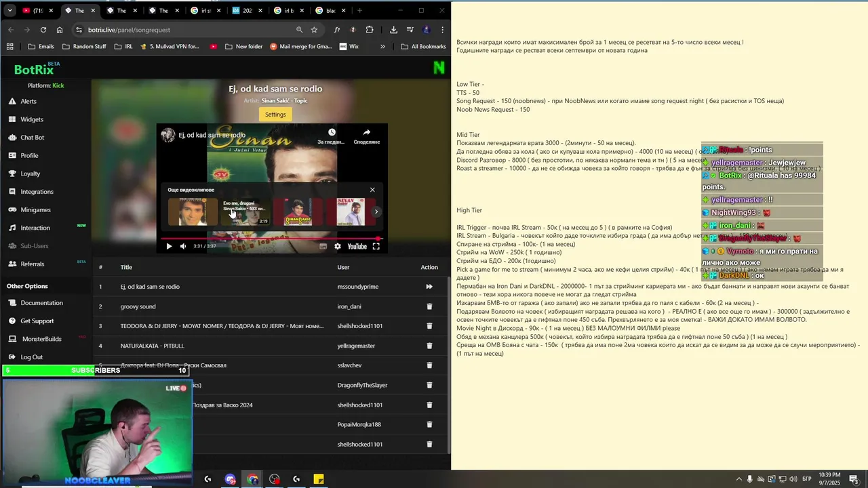Delete the request by sslavchev
Viewport: 868px width, 488px height.
pos(429,365)
